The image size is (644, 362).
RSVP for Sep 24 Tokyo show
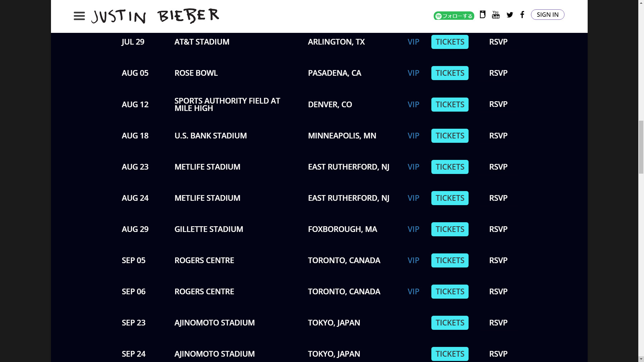[498, 354]
